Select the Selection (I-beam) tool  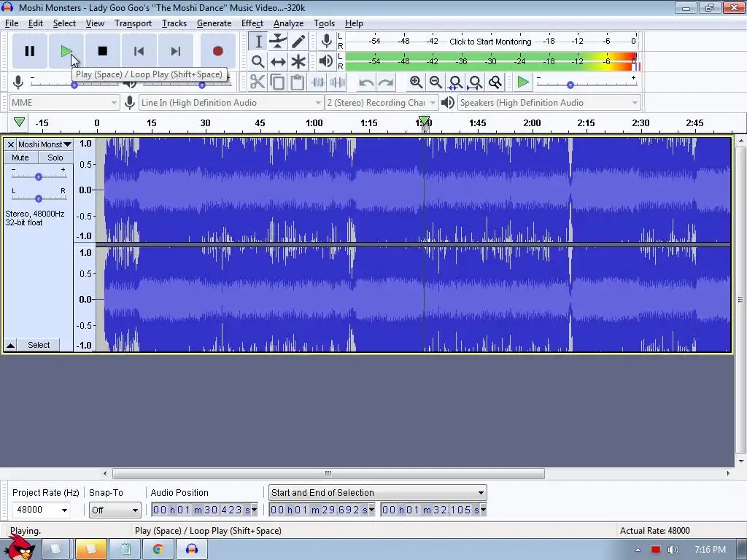(x=258, y=42)
